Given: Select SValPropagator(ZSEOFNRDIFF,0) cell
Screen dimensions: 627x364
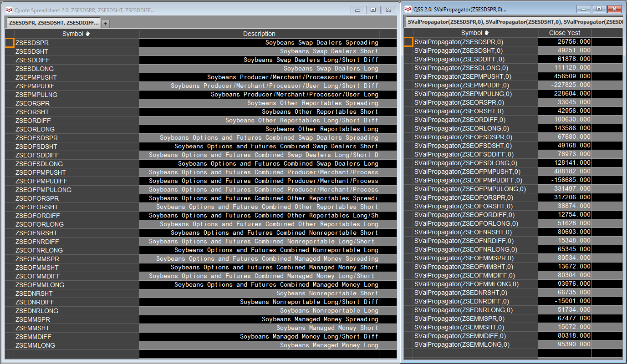Looking at the screenshot, I should 475,241.
